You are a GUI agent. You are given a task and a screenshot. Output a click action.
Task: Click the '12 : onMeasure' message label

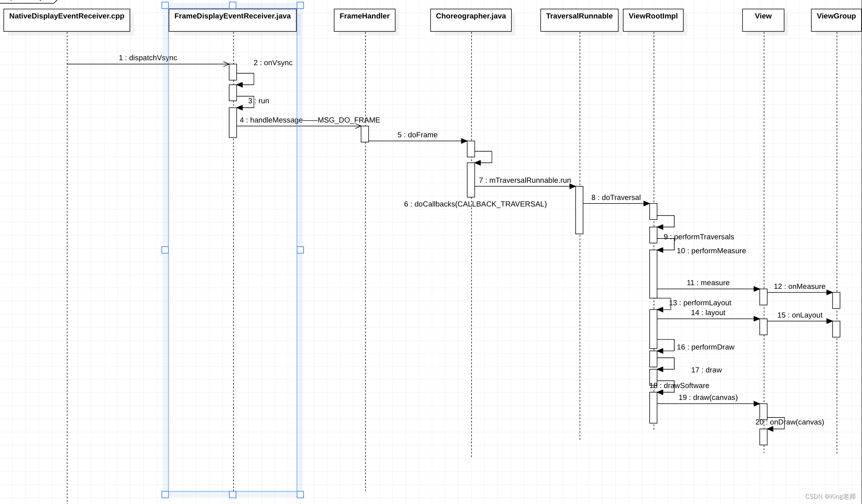point(799,286)
